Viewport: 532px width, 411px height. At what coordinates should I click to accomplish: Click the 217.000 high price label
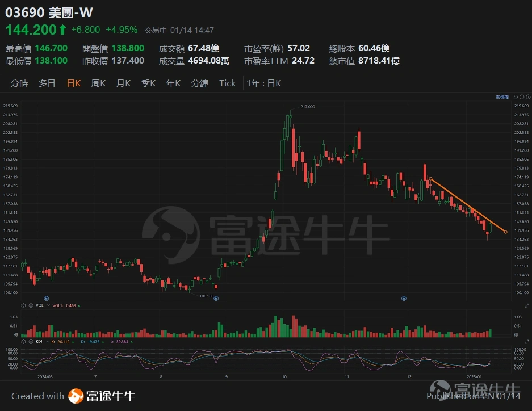point(308,107)
